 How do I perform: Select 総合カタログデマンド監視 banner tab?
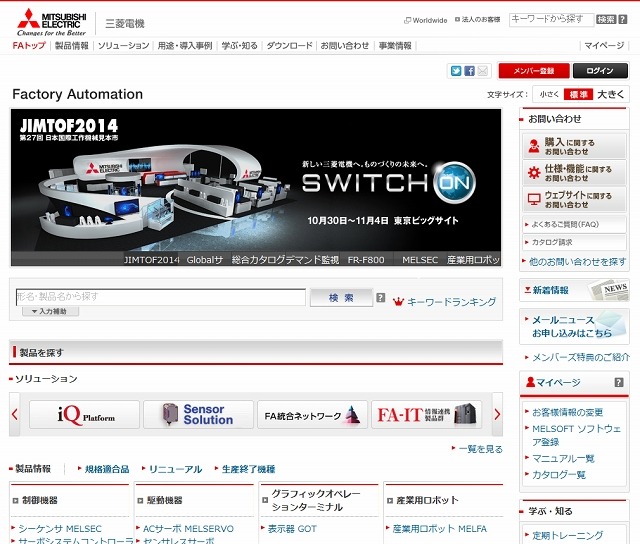pyautogui.click(x=285, y=260)
